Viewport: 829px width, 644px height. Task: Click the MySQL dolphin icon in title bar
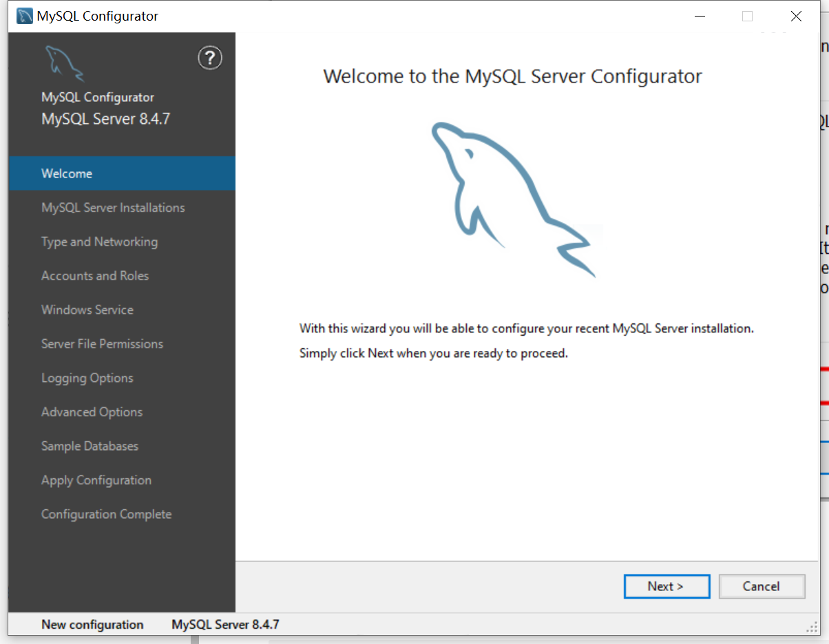click(24, 16)
